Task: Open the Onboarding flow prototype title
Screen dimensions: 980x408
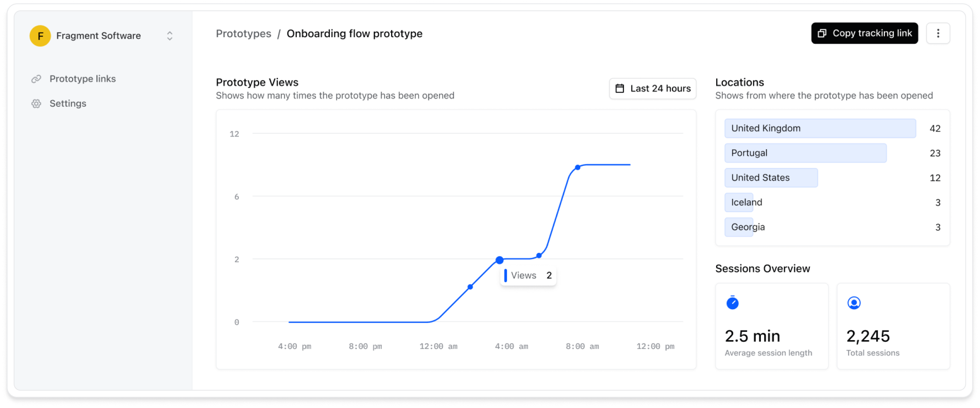Action: click(355, 34)
